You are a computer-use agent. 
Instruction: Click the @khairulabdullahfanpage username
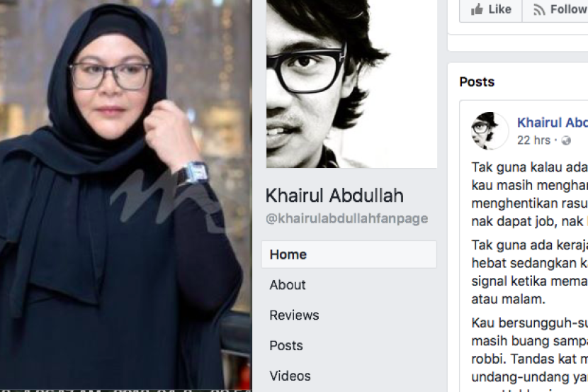347,218
